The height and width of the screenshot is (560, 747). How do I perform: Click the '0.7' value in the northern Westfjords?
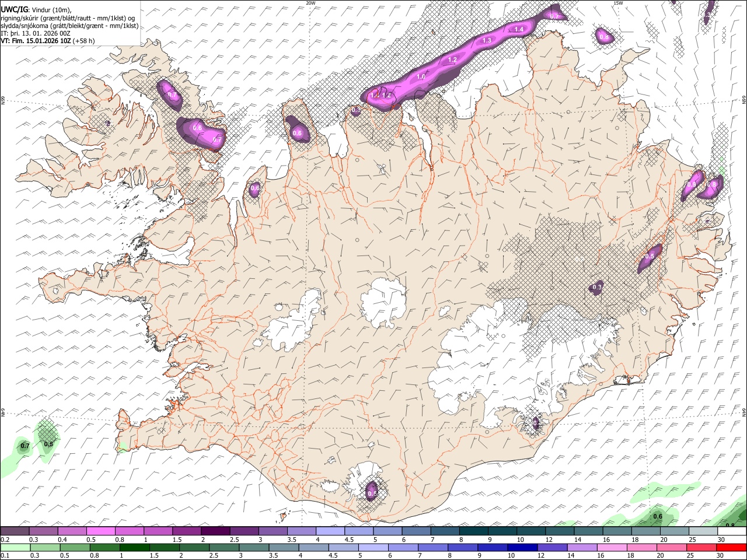172,95
